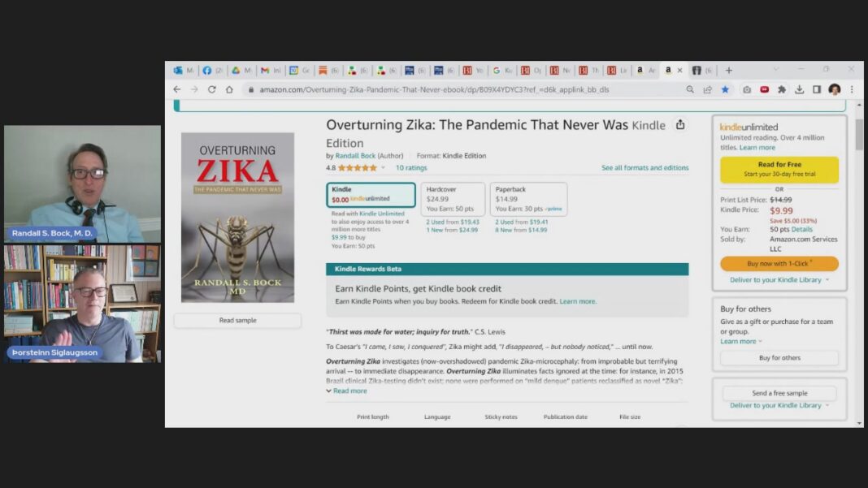Open the 10 ratings link
The image size is (868, 488).
(411, 167)
